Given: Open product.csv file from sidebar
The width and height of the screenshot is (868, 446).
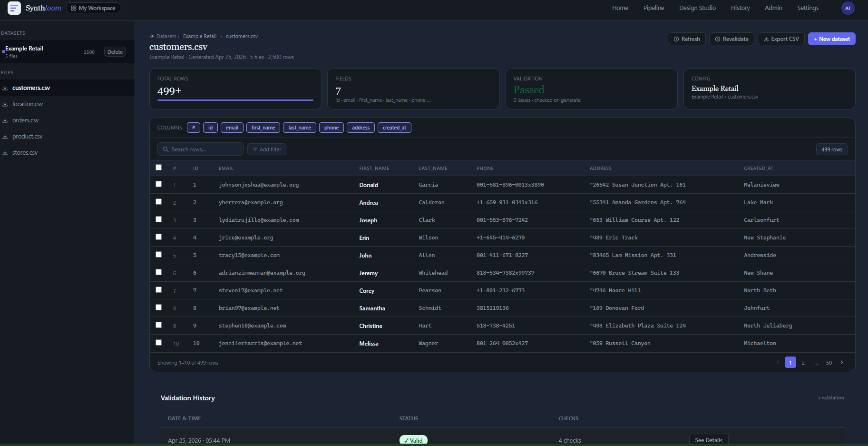Looking at the screenshot, I should tap(28, 137).
